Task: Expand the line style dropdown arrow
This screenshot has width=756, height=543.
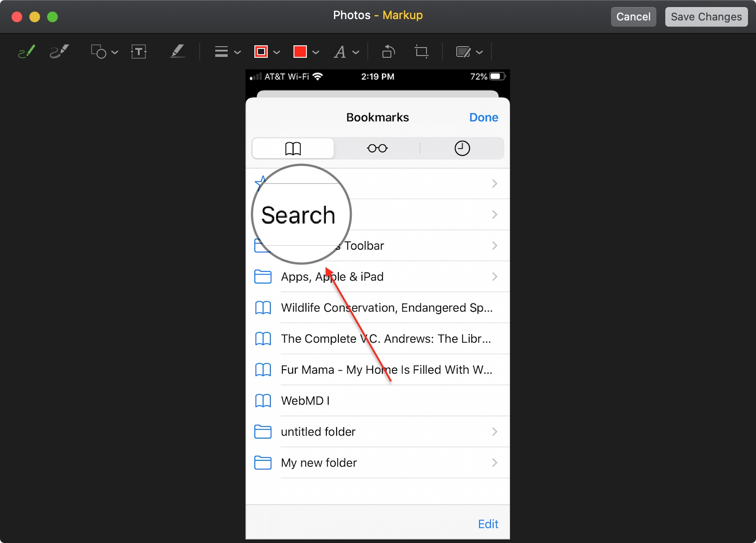Action: (x=237, y=52)
